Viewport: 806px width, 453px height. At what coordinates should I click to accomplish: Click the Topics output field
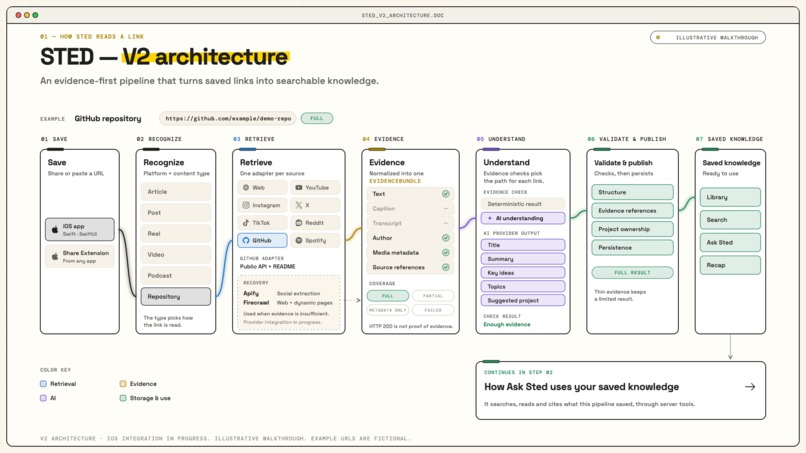coord(523,286)
